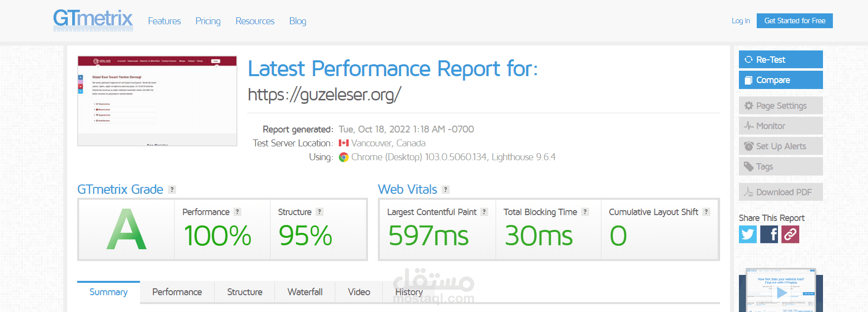Click the Chrome (Desktop) version text
This screenshot has height=312, width=868.
(454, 157)
